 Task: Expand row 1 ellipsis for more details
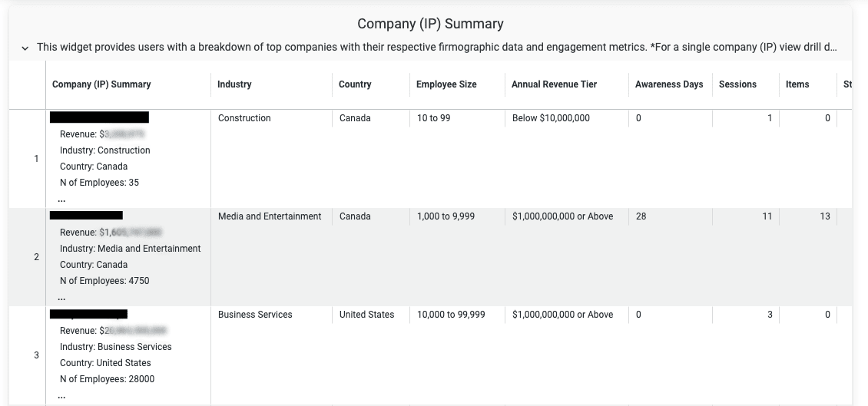61,199
